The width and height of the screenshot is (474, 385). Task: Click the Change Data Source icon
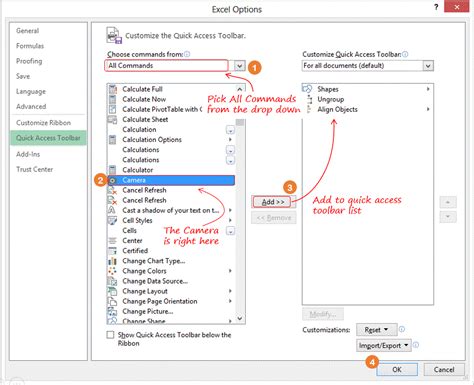pyautogui.click(x=112, y=281)
